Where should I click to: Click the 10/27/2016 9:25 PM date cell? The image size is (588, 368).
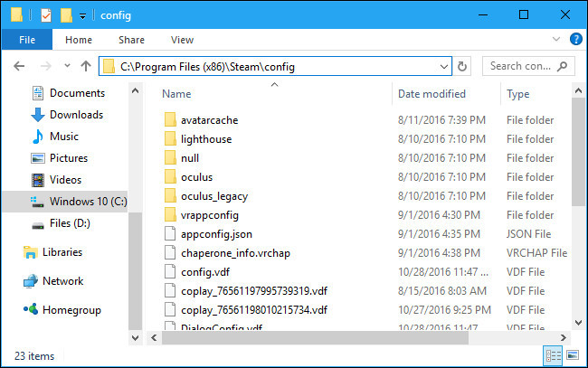pos(444,310)
